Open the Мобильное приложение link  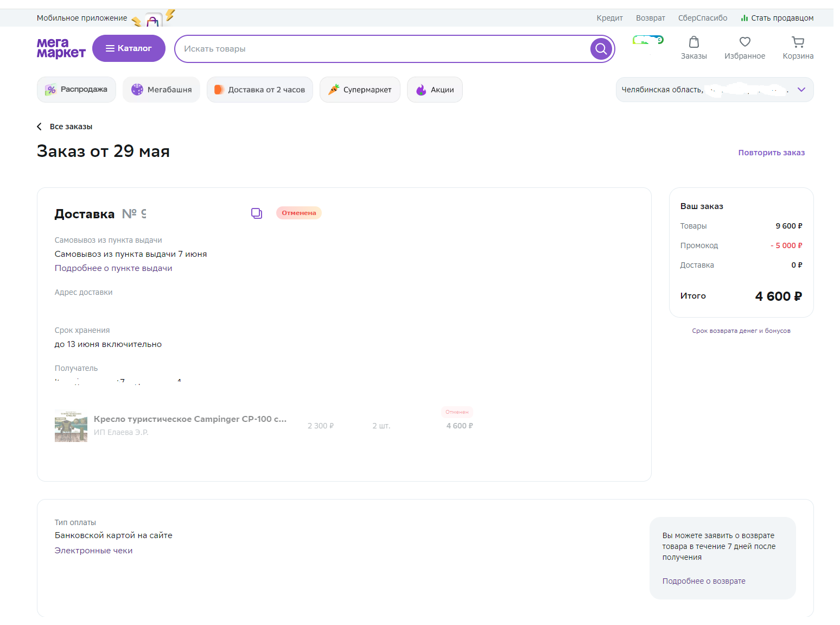click(82, 18)
